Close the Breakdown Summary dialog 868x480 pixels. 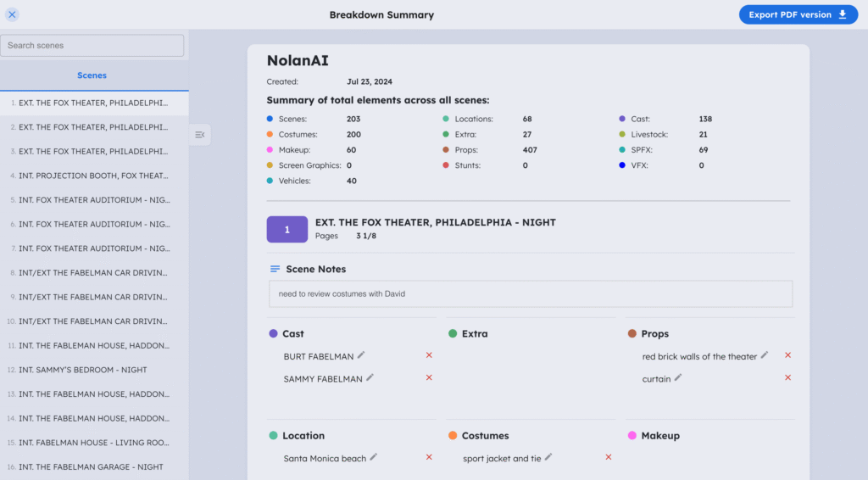pyautogui.click(x=12, y=14)
